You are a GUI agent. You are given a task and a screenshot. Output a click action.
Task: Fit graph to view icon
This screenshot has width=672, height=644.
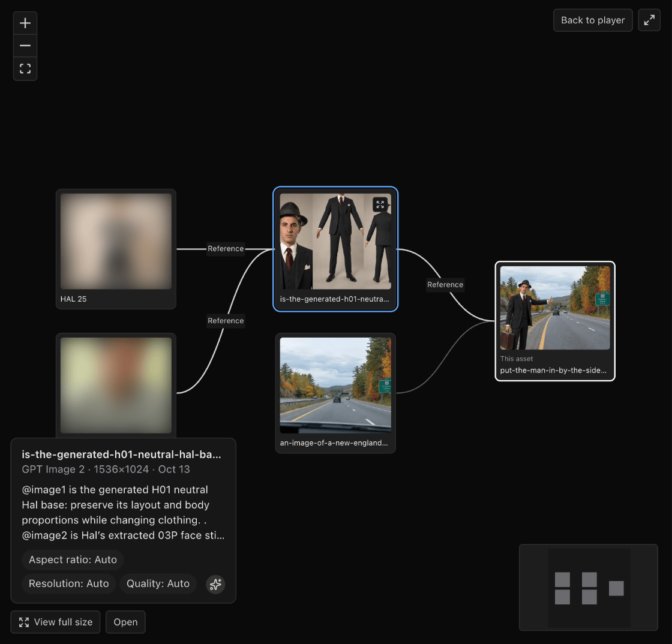click(x=25, y=68)
